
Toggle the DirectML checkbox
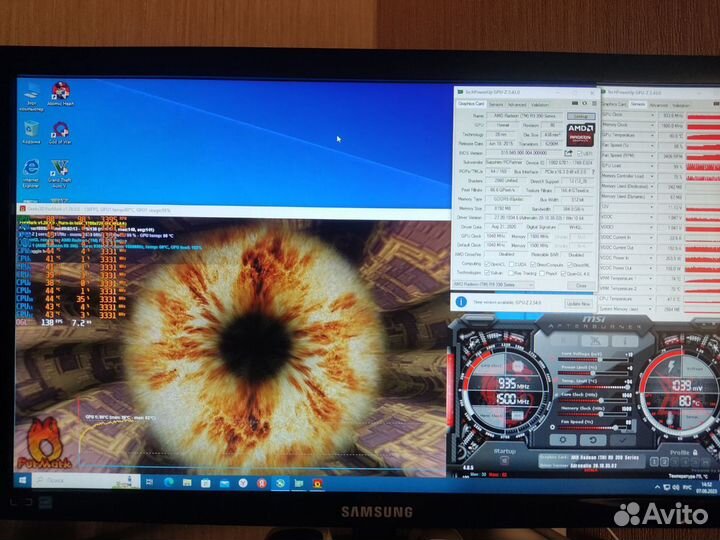pos(569,265)
